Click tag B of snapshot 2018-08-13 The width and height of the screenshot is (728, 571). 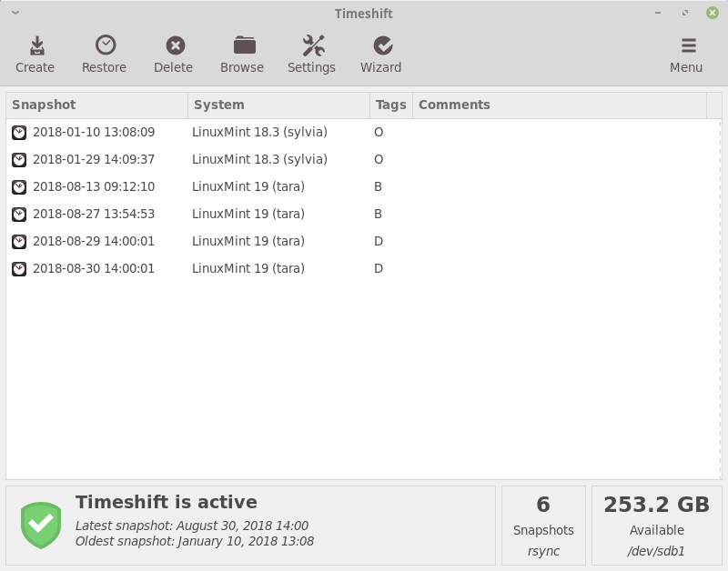point(378,187)
